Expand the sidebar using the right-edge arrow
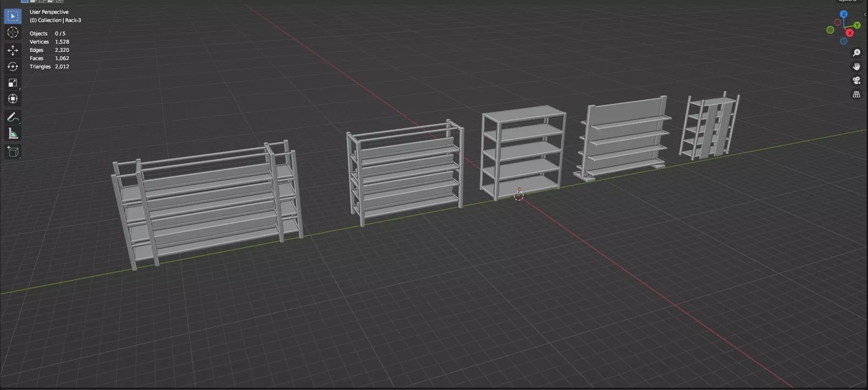This screenshot has height=390, width=868. [x=865, y=15]
